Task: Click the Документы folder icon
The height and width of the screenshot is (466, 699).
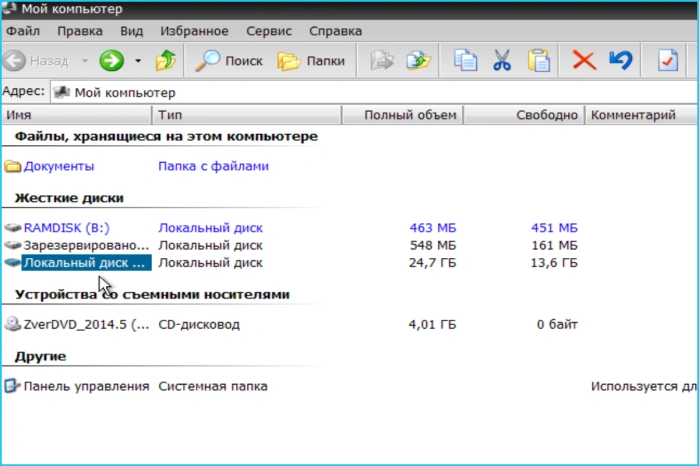Action: 12,166
